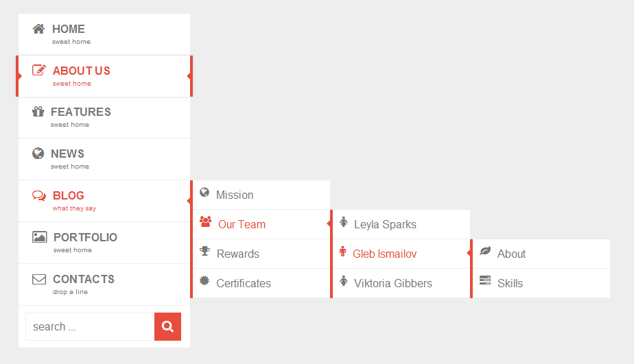This screenshot has width=634, height=364.
Task: Open the About Us menu item
Action: point(81,71)
